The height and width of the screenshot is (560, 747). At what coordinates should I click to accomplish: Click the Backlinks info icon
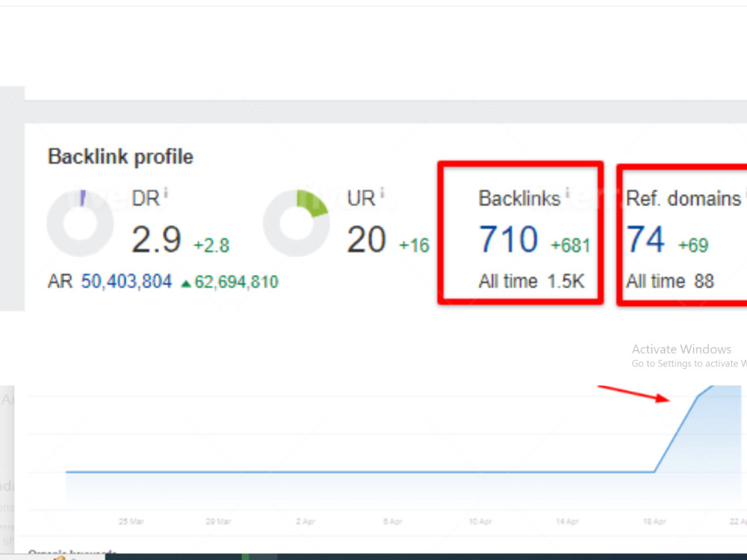pyautogui.click(x=567, y=193)
